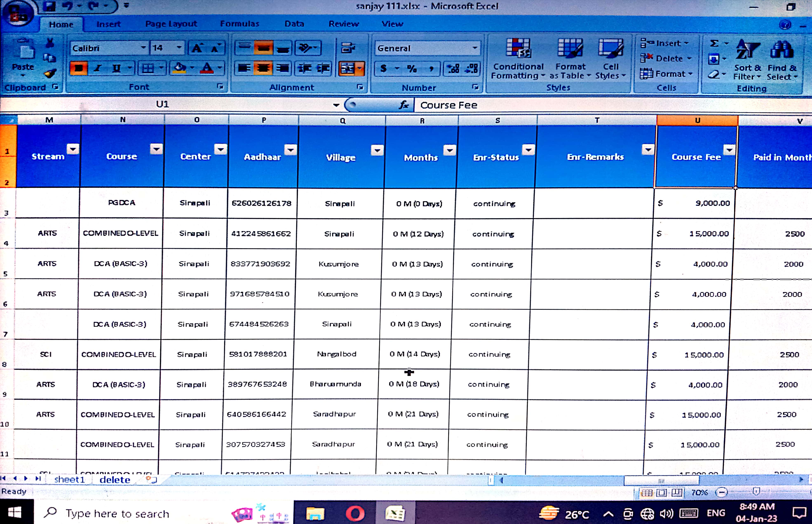
Task: Open the delete worksheet tab
Action: (x=115, y=480)
